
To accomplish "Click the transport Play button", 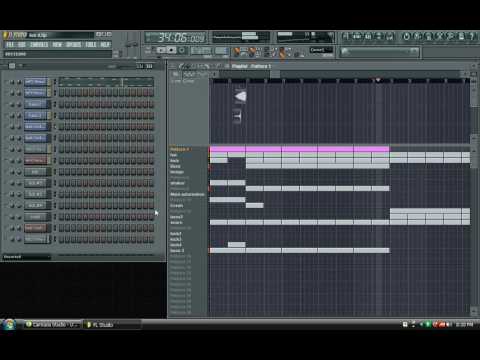I will 161,50.
